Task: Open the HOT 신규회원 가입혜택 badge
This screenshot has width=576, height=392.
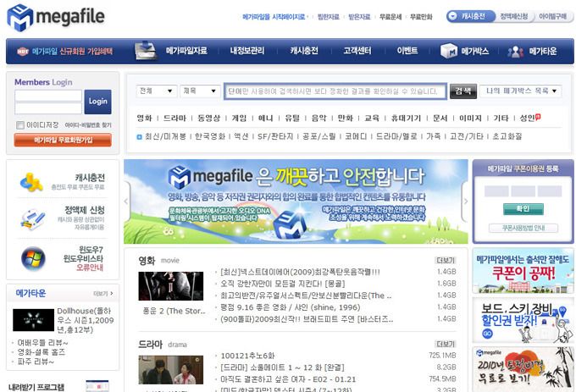Action: [x=23, y=51]
